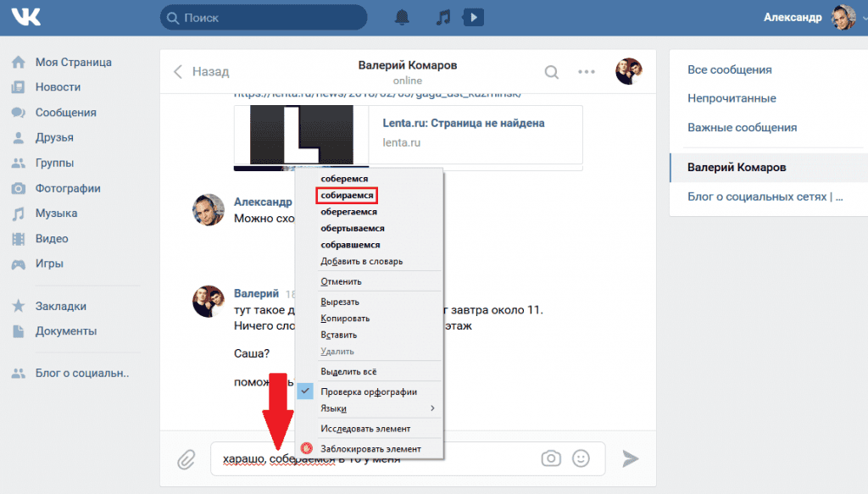
Task: Click the Фотографии camera icon in sidebar
Action: pyautogui.click(x=19, y=188)
